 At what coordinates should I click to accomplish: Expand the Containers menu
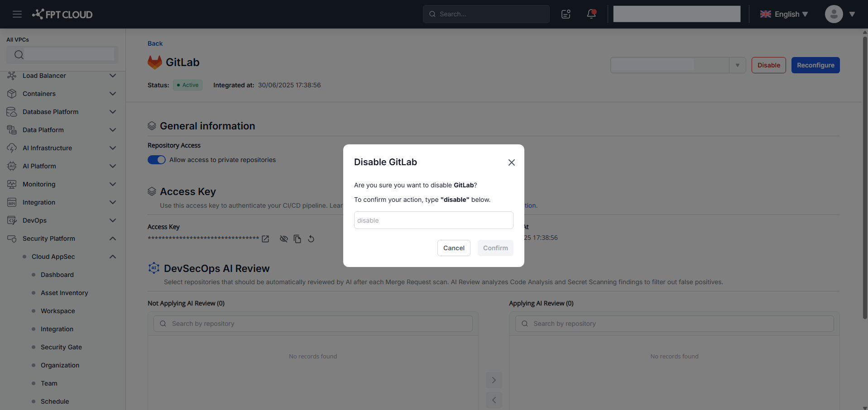coord(113,94)
